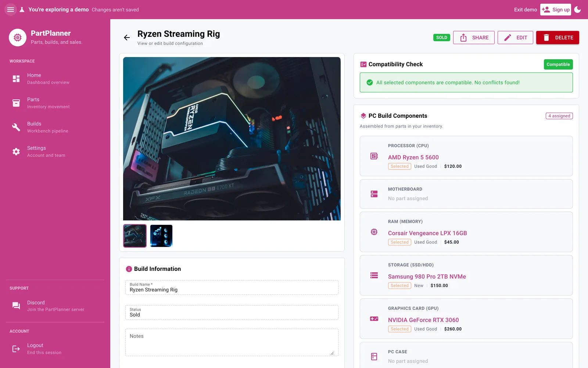Image resolution: width=588 pixels, height=368 pixels.
Task: Click the $150.00 storage price
Action: click(x=439, y=286)
